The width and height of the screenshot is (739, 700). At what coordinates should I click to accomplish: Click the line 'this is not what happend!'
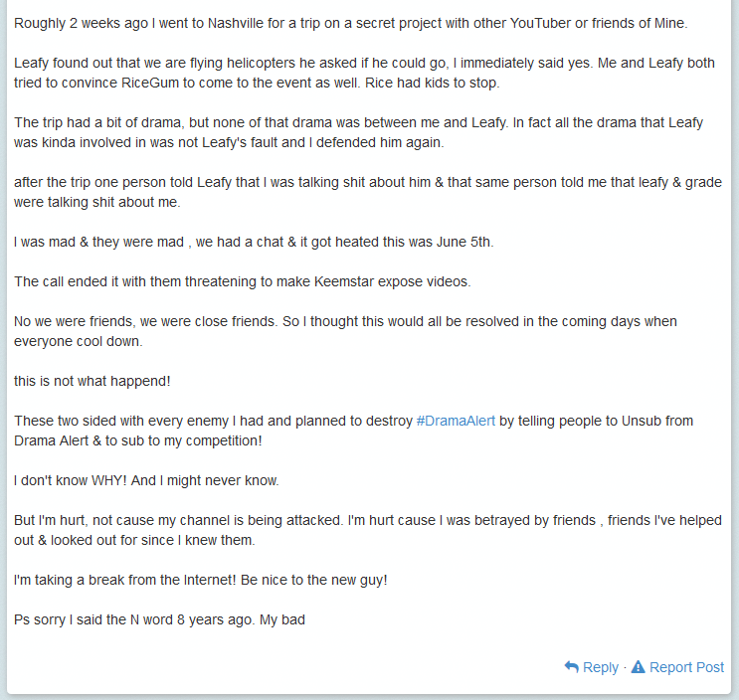click(92, 381)
